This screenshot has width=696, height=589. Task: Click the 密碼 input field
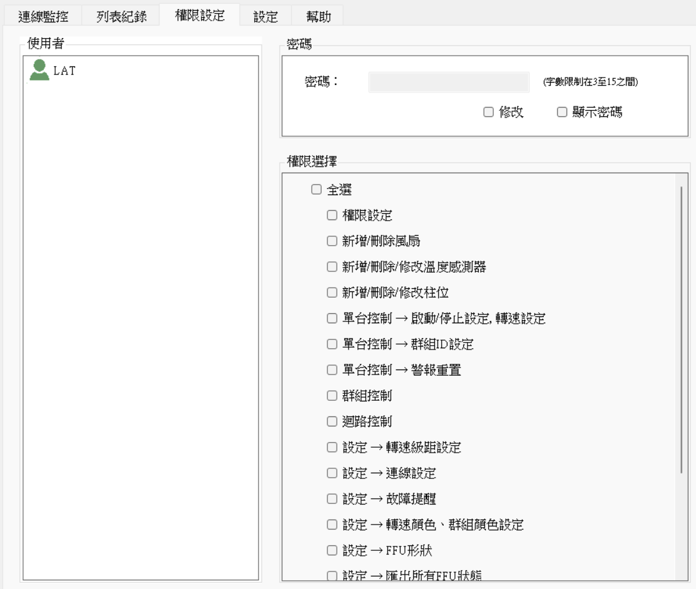tap(448, 82)
